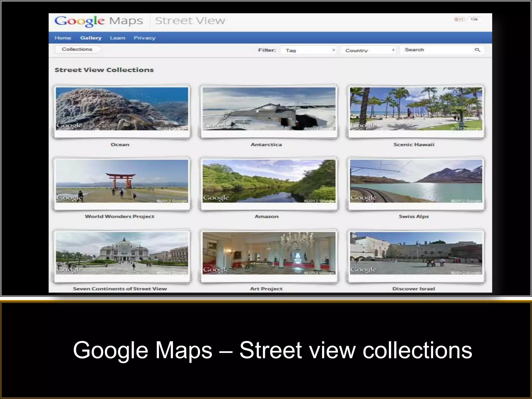Open the Gallery nav item
Image resolution: width=532 pixels, height=399 pixels.
(x=91, y=38)
